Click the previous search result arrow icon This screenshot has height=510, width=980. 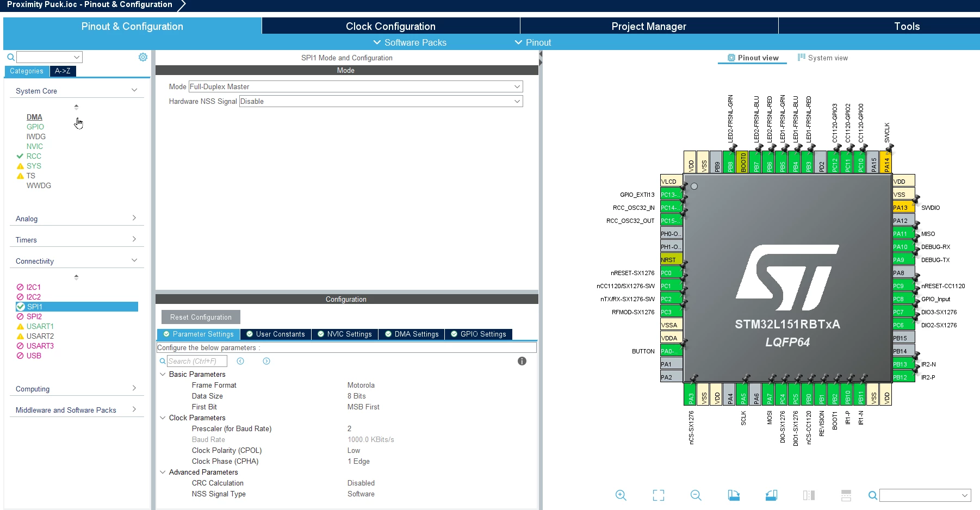point(240,361)
